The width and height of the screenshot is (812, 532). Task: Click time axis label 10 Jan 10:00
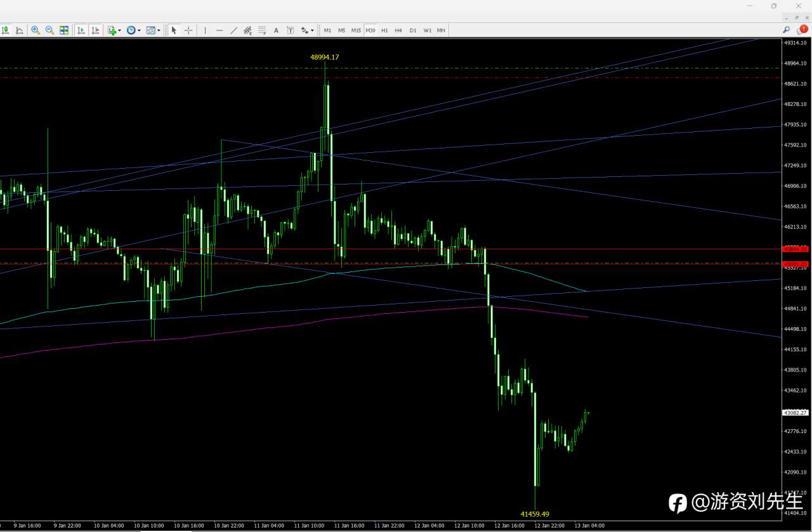[149, 525]
